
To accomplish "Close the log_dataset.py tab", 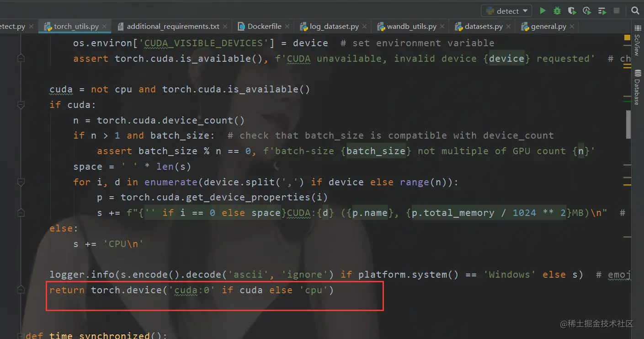I will tap(365, 27).
